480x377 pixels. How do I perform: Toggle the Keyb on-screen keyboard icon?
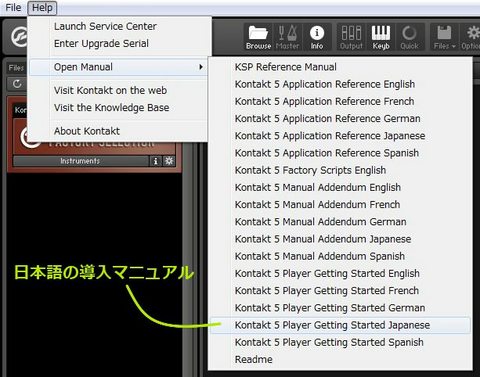pyautogui.click(x=381, y=37)
